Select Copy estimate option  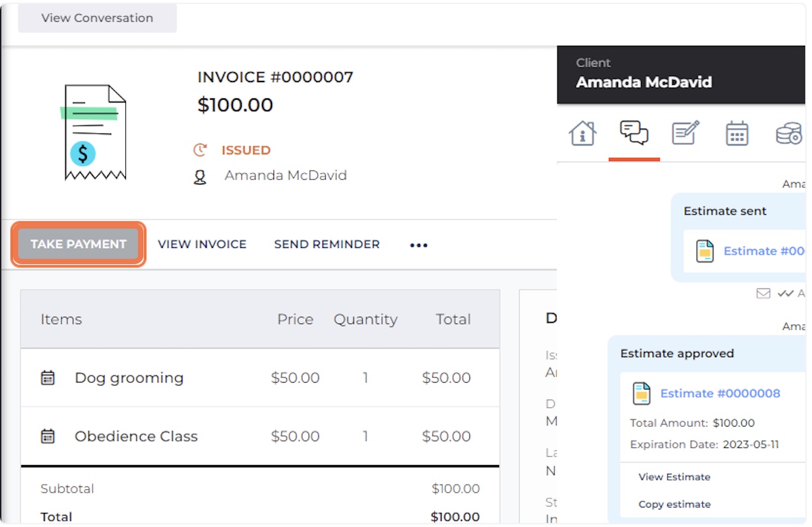click(x=674, y=504)
